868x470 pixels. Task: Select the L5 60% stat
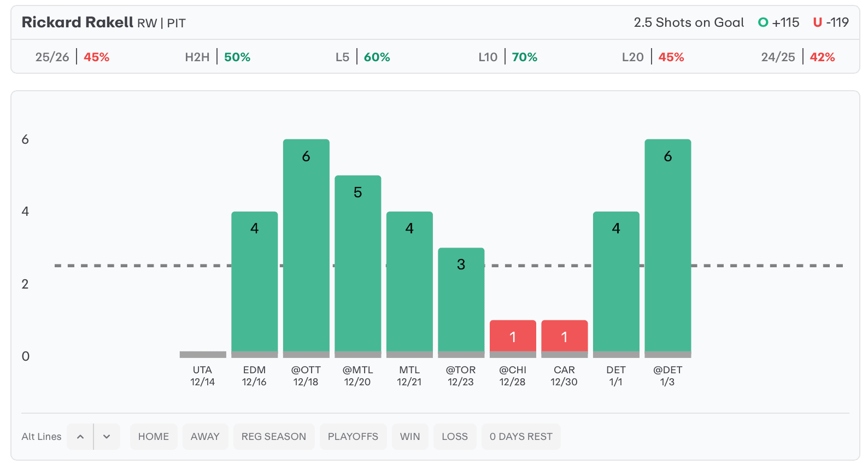point(363,57)
